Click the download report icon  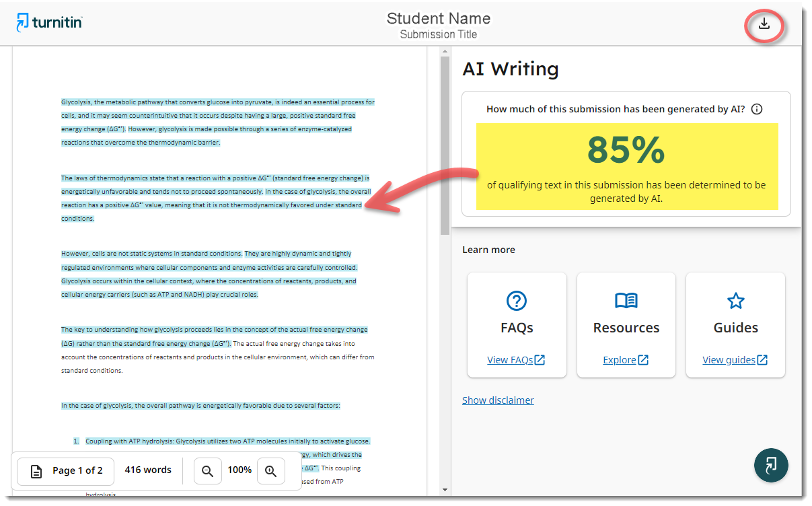pyautogui.click(x=764, y=25)
